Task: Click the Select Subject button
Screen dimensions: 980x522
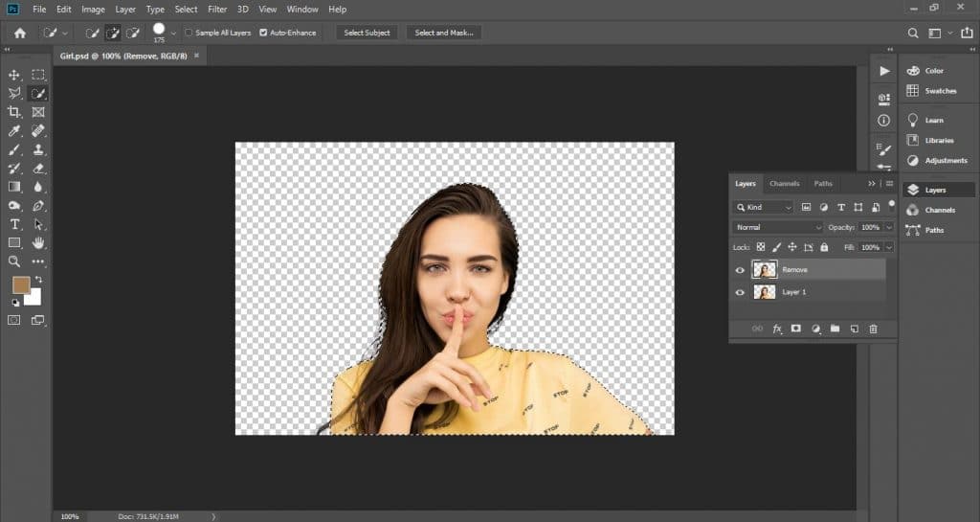Action: click(367, 33)
